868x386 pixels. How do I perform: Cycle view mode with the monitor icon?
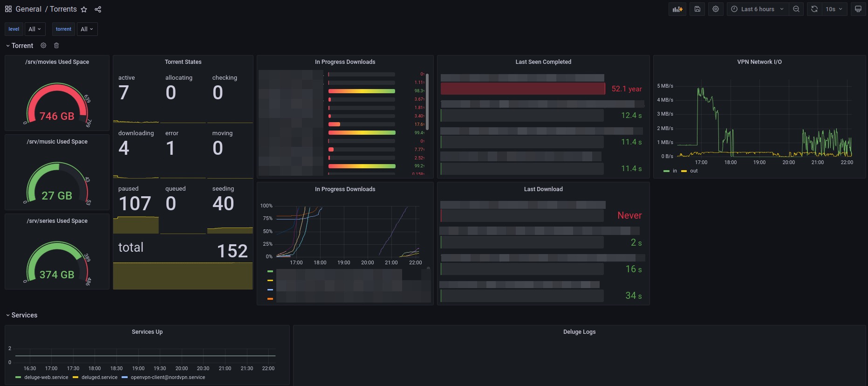(x=858, y=9)
